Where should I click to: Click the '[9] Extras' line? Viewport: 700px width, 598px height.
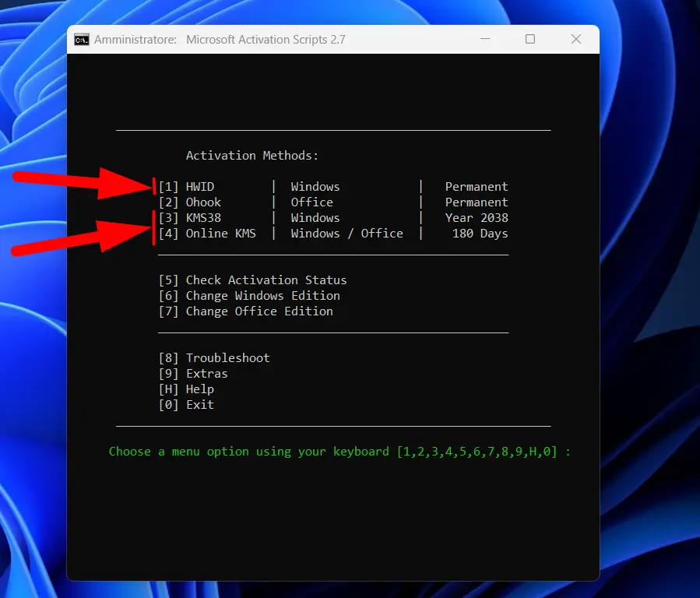193,374
